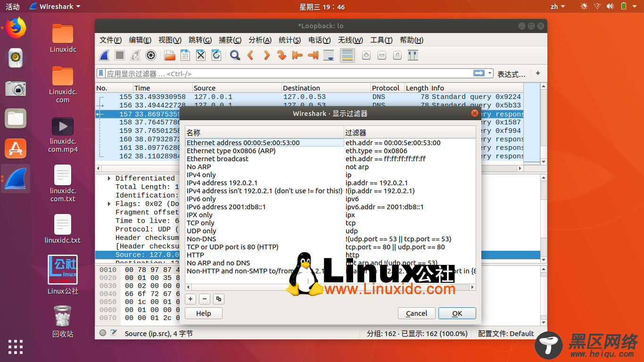
Task: Copy the selected filter entry
Action: pyautogui.click(x=218, y=299)
